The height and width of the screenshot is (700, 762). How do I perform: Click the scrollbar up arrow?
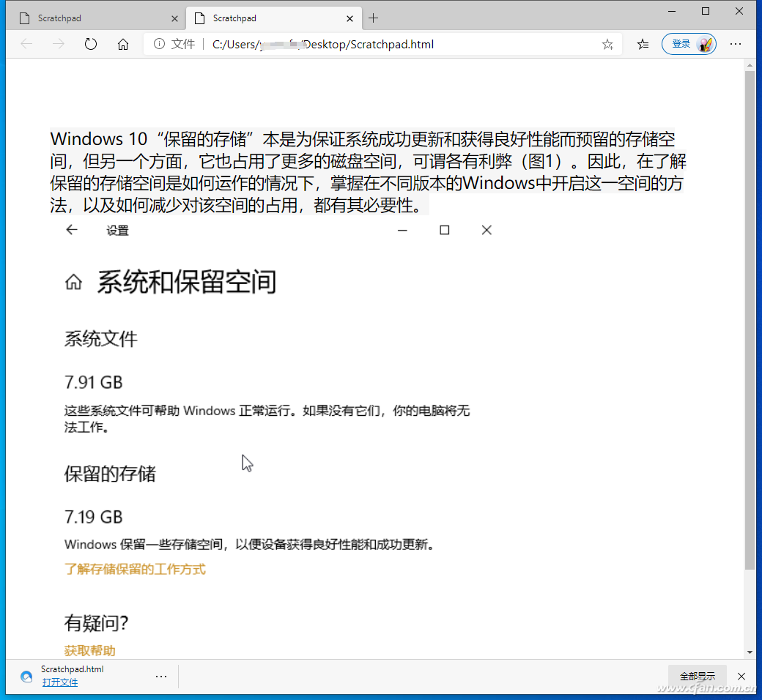[x=750, y=64]
